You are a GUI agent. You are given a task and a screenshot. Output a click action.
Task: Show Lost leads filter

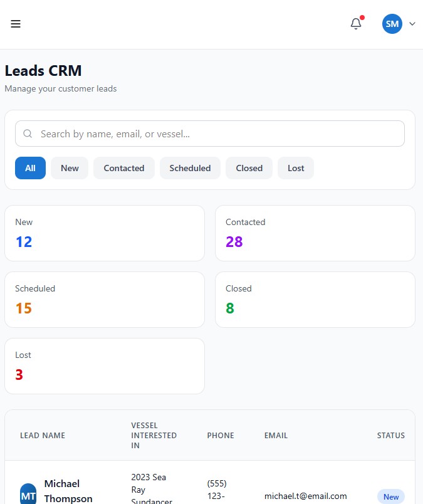click(296, 168)
